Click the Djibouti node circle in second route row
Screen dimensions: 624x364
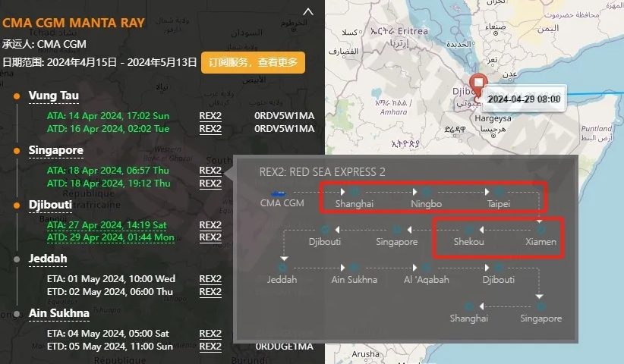coord(325,230)
